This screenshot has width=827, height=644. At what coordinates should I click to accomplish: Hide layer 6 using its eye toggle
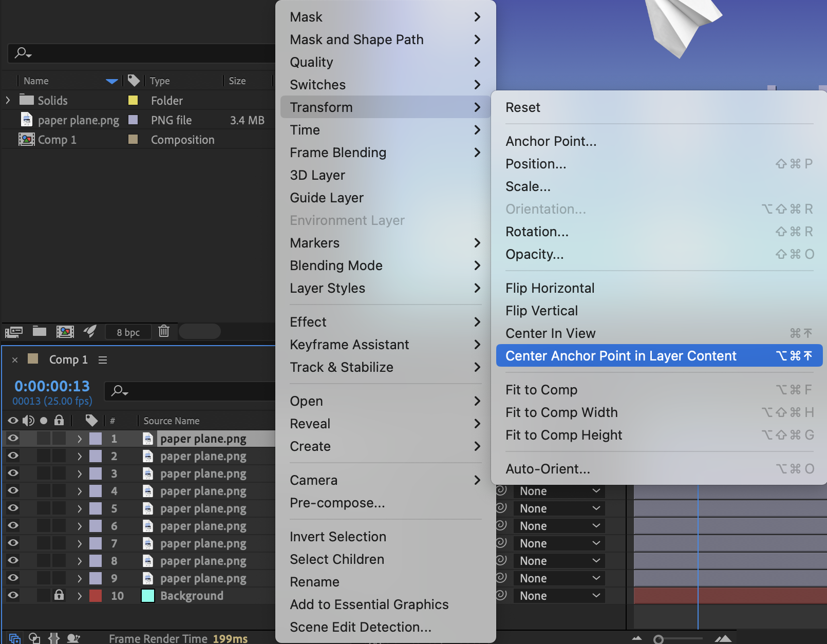pyautogui.click(x=13, y=525)
